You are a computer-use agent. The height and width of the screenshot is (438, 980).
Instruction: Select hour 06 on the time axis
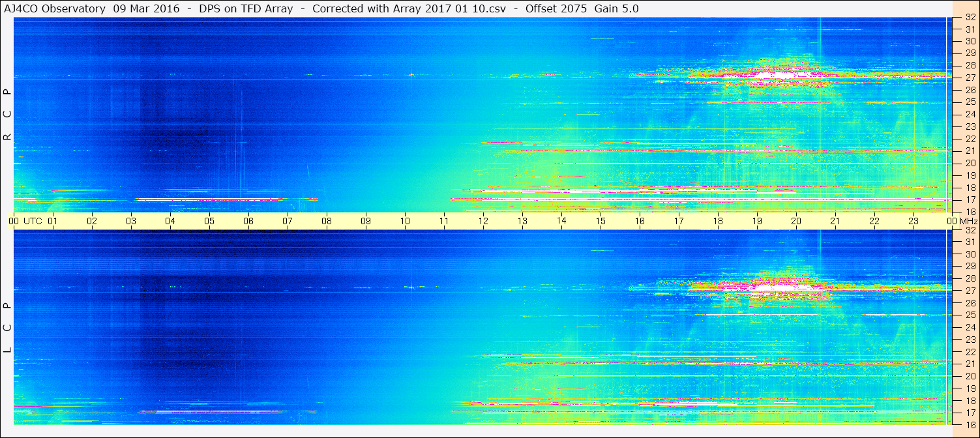coord(248,221)
